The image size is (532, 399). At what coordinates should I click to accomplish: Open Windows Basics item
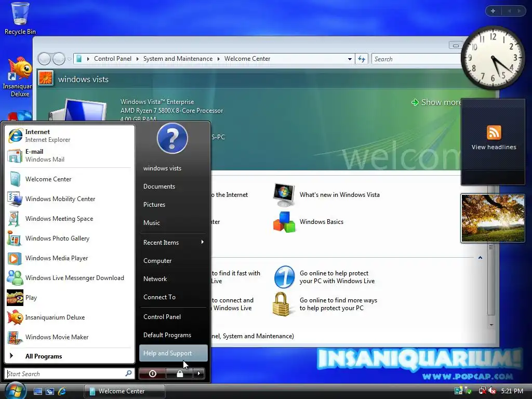(x=309, y=222)
